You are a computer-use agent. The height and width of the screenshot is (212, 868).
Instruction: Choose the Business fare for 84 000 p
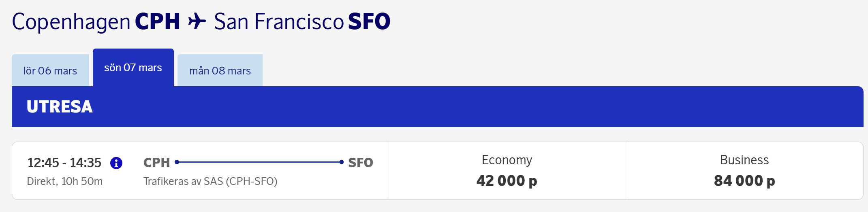[x=744, y=171]
